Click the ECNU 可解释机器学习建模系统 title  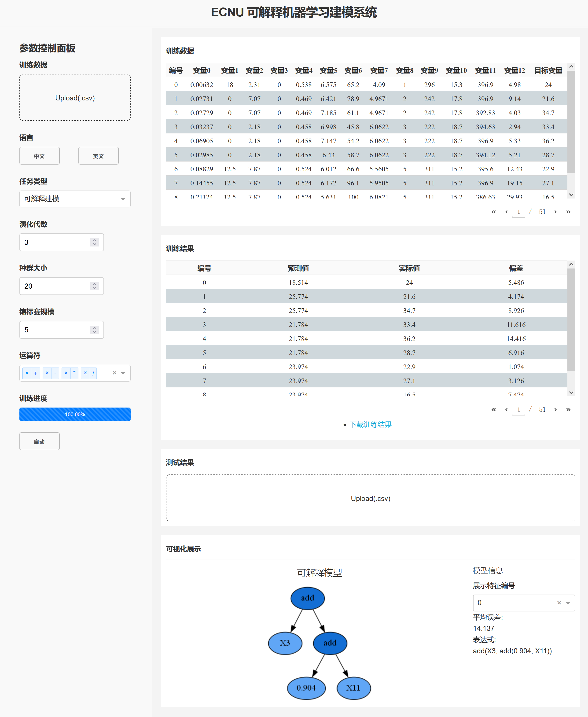click(294, 13)
